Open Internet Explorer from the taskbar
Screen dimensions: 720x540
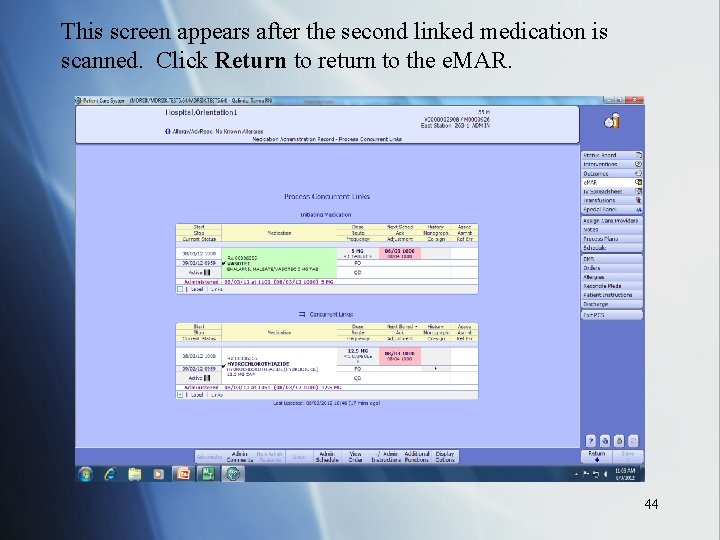coord(110,474)
